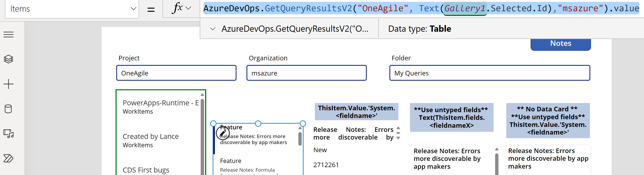
Task: Click scroll up arrow on Release Notes label
Action: tap(398, 128)
